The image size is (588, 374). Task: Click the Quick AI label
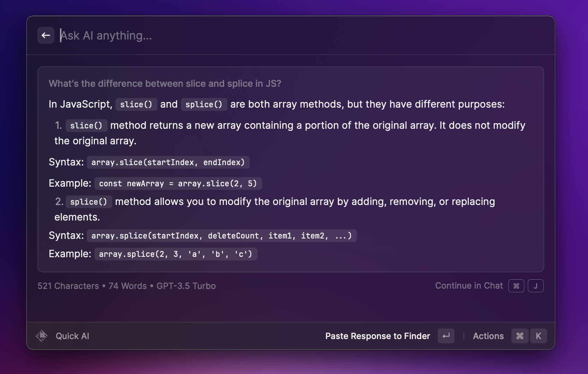pos(72,336)
